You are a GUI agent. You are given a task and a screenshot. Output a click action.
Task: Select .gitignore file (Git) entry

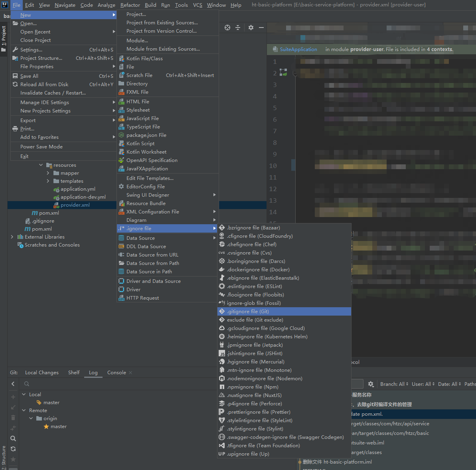pyautogui.click(x=284, y=312)
